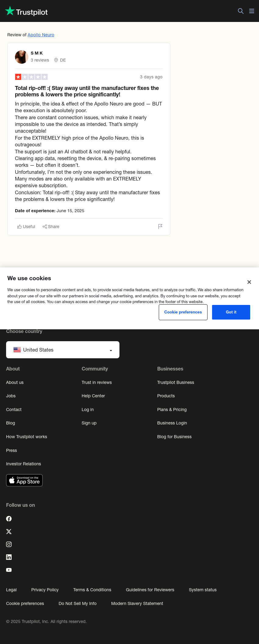
Task: Open the Blog link
Action: pyautogui.click(x=11, y=423)
